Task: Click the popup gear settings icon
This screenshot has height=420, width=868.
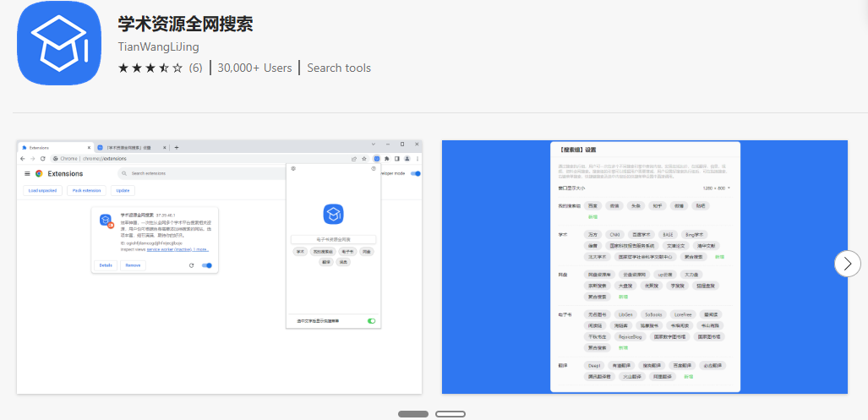Action: click(x=292, y=168)
